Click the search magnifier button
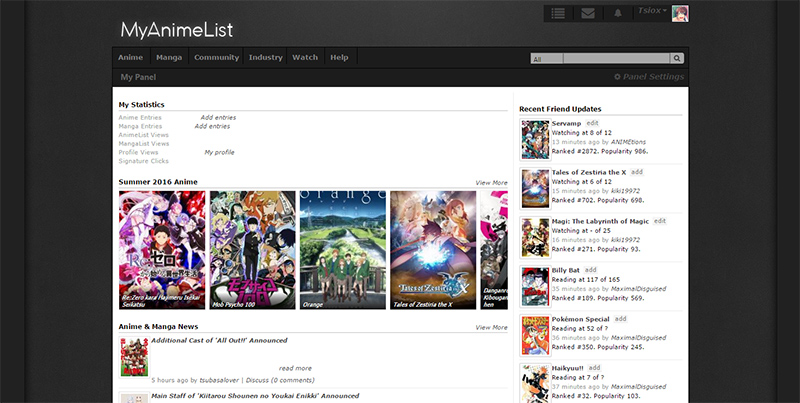Viewport: 800px width, 403px height. 677,59
